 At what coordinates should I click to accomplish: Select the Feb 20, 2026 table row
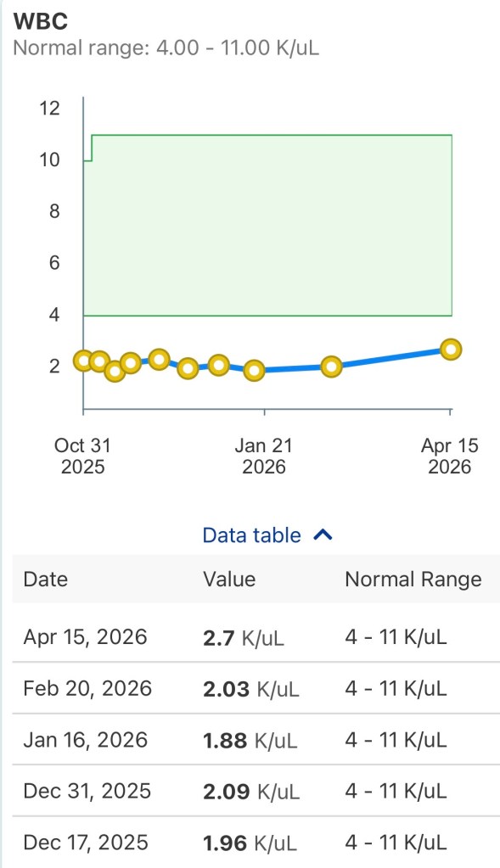coord(250,689)
